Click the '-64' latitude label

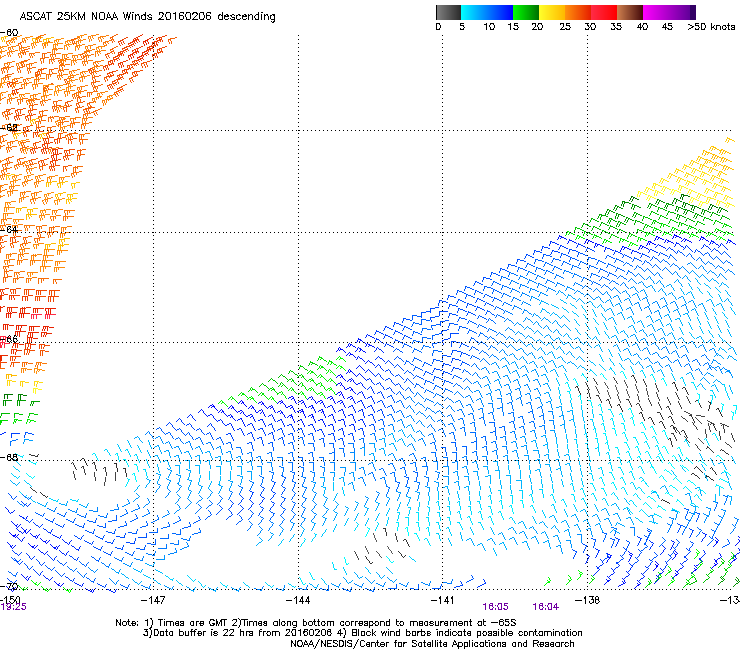point(9,229)
